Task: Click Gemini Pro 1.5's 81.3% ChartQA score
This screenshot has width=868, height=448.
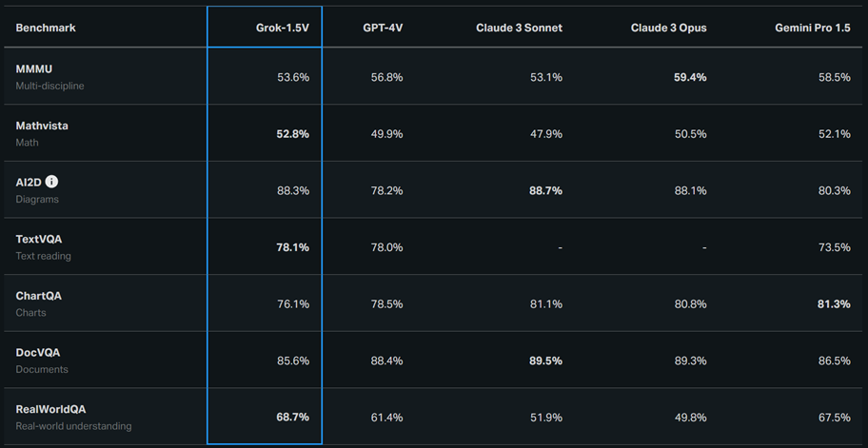Action: (834, 303)
